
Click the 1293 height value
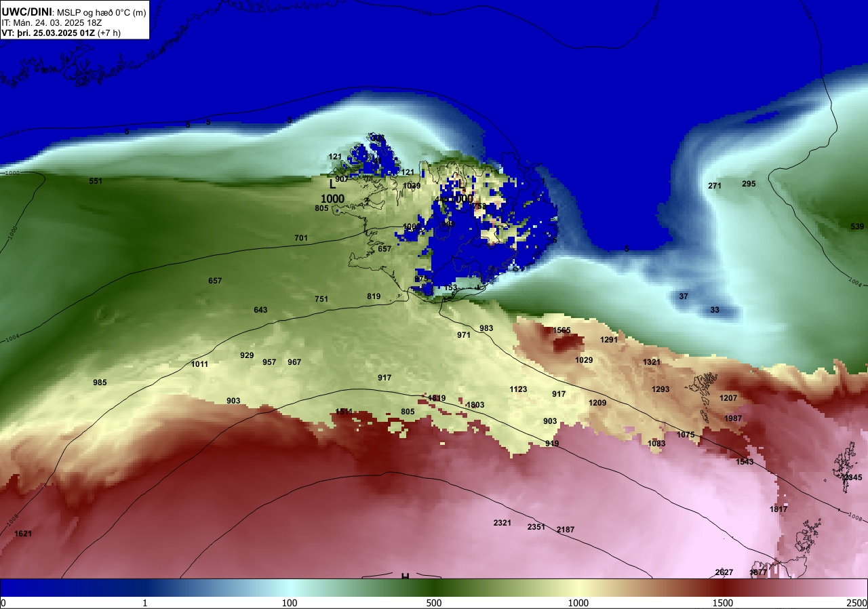pyautogui.click(x=660, y=389)
